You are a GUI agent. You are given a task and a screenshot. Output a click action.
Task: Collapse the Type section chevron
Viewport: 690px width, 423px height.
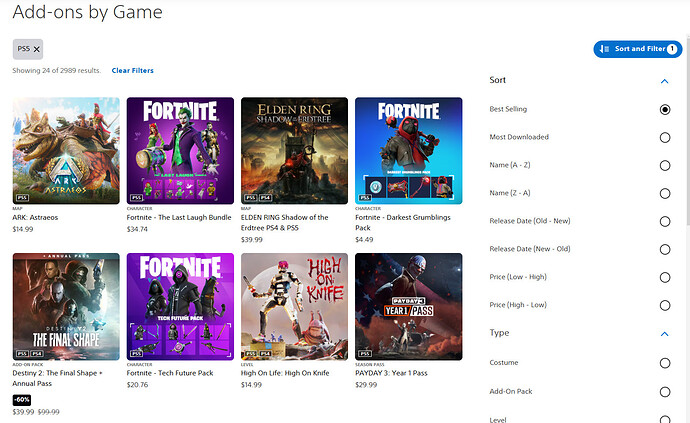(x=664, y=334)
